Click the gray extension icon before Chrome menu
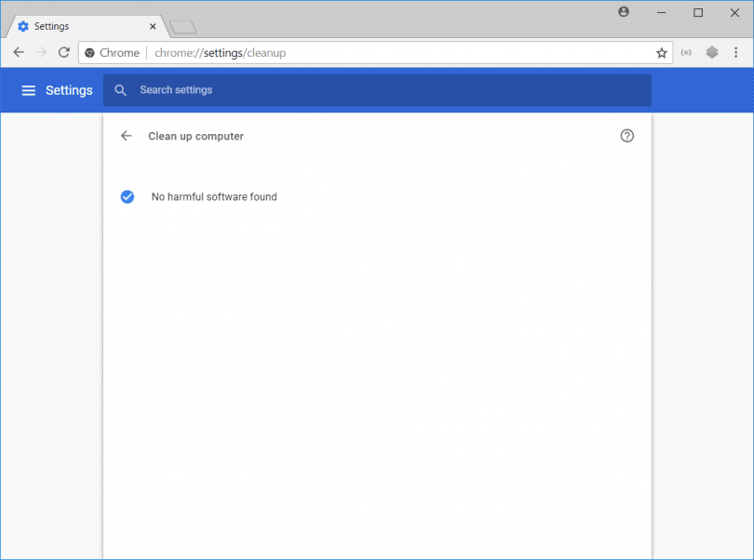 click(x=712, y=53)
